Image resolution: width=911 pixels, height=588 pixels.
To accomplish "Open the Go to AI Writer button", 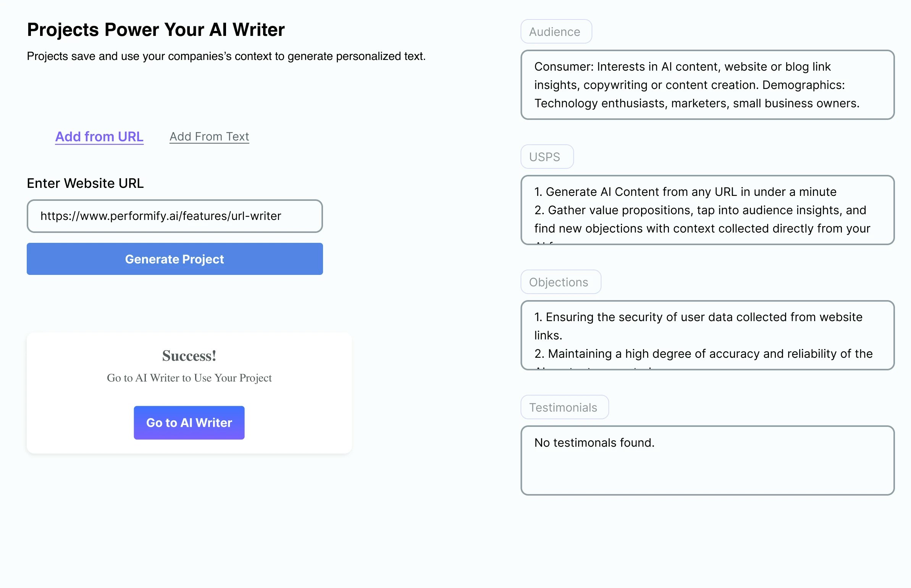I will click(x=189, y=423).
